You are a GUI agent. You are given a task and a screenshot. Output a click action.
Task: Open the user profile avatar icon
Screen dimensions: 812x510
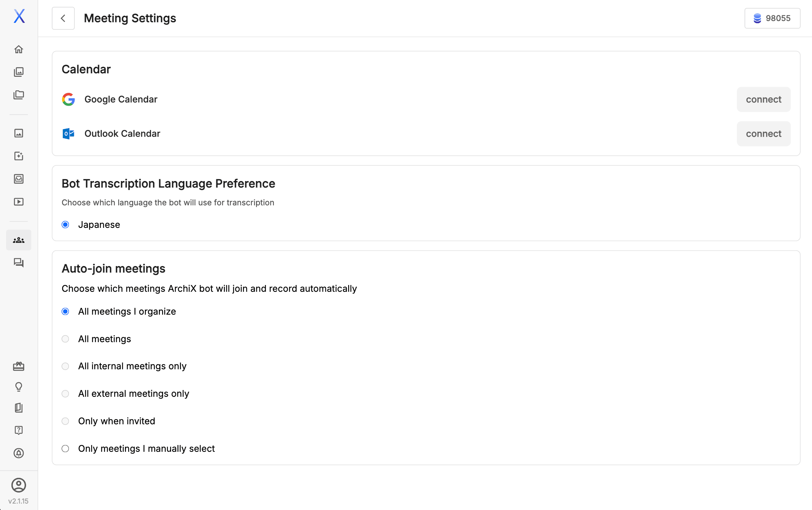click(19, 485)
